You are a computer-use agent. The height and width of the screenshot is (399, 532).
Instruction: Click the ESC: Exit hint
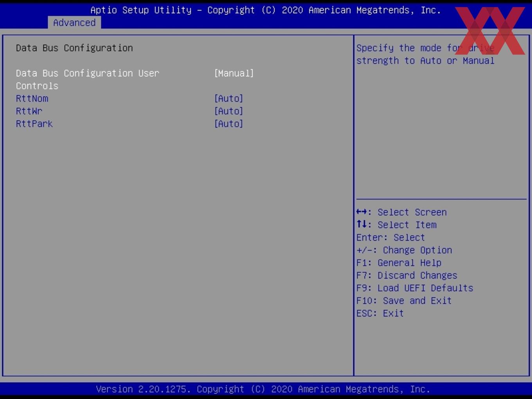pyautogui.click(x=380, y=313)
